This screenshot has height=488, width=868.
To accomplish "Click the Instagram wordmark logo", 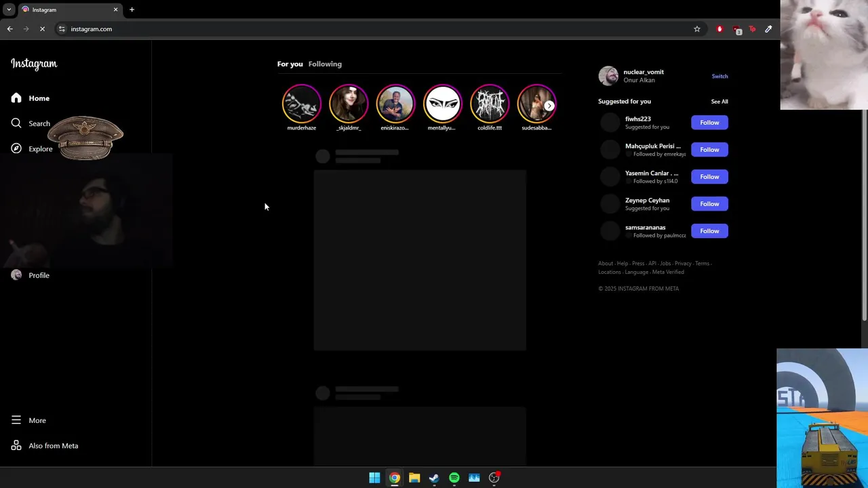I will point(34,64).
